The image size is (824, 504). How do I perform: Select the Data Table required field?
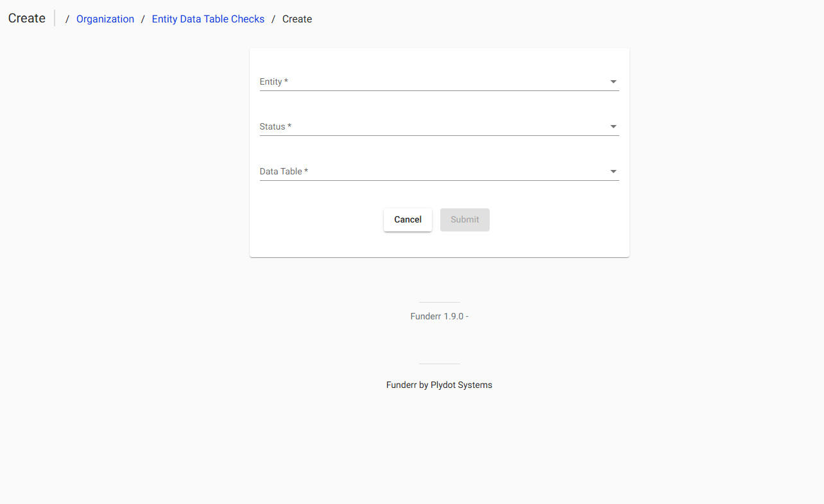point(439,171)
